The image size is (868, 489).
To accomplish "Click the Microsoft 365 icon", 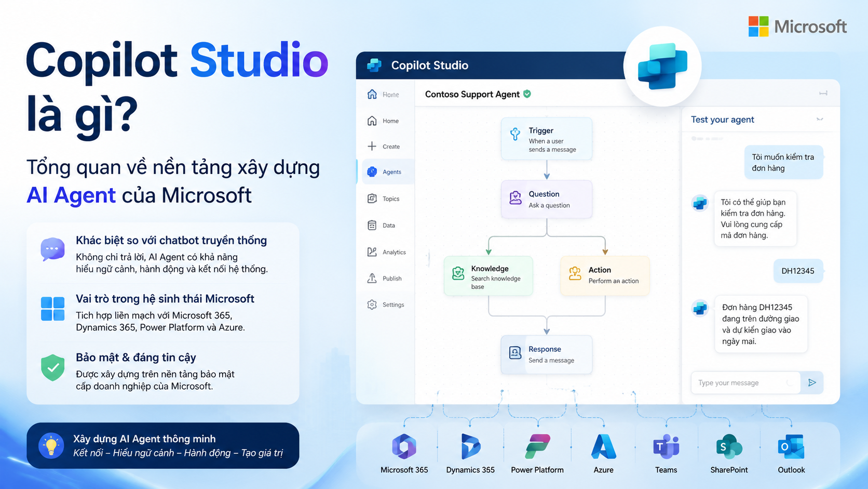I will click(x=404, y=446).
